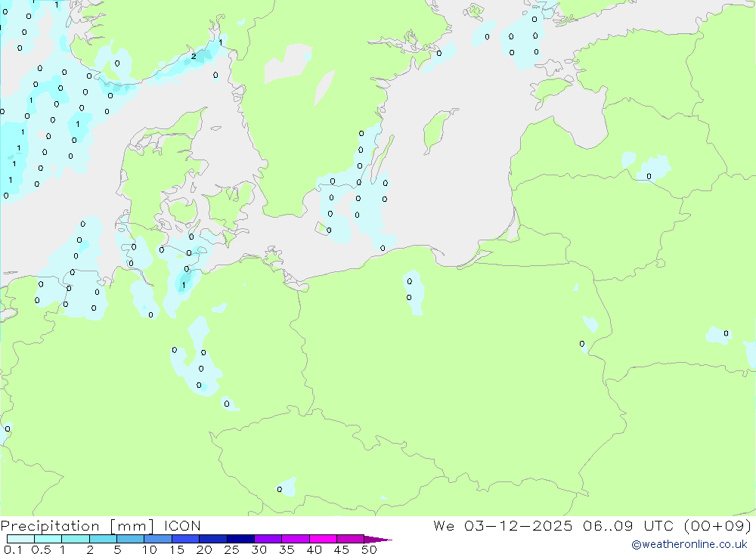The image size is (756, 554).
Task: Select the violet legend swatch between 35 and 40
Action: click(296, 539)
